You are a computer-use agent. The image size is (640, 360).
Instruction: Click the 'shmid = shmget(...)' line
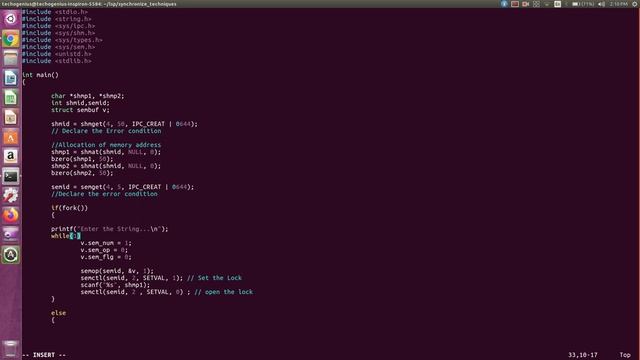[124, 124]
